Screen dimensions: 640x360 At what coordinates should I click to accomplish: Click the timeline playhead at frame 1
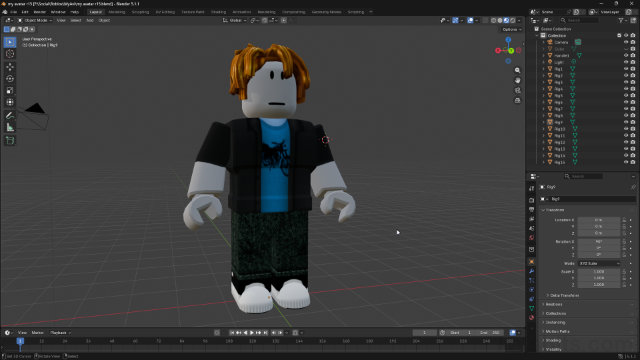point(20,341)
